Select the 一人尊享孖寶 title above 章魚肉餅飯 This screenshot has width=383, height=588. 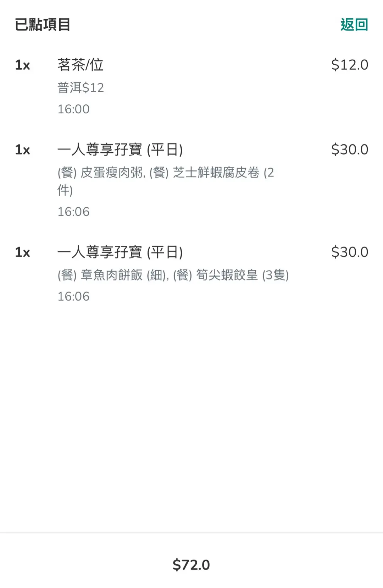coord(120,252)
